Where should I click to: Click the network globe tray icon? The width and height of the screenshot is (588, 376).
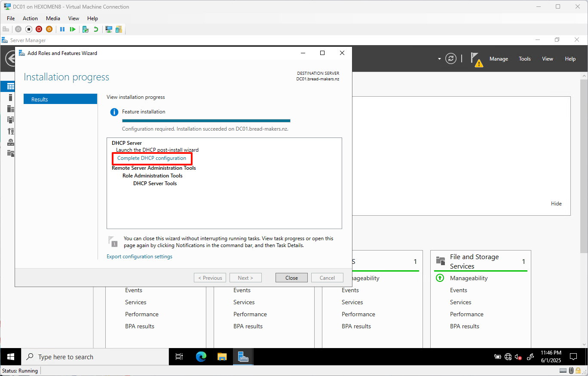[x=508, y=357]
